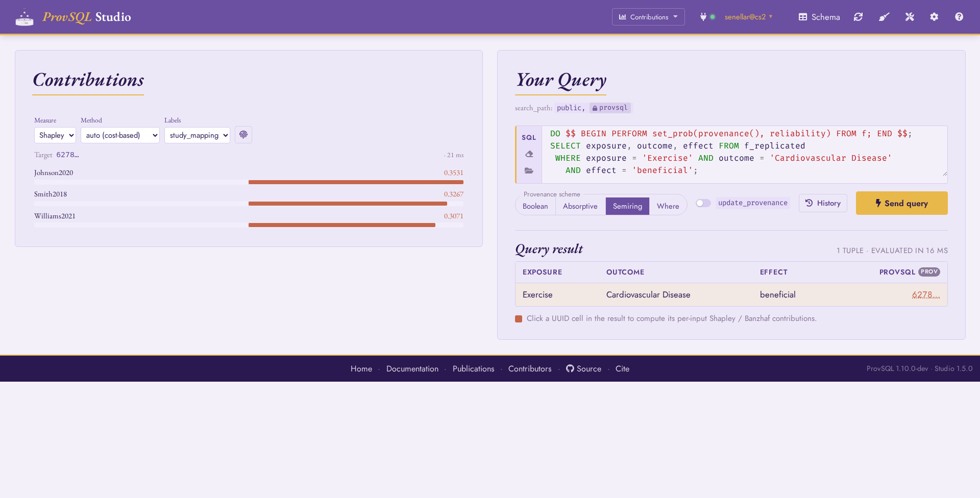
Task: Open the Schema panel
Action: click(x=819, y=17)
